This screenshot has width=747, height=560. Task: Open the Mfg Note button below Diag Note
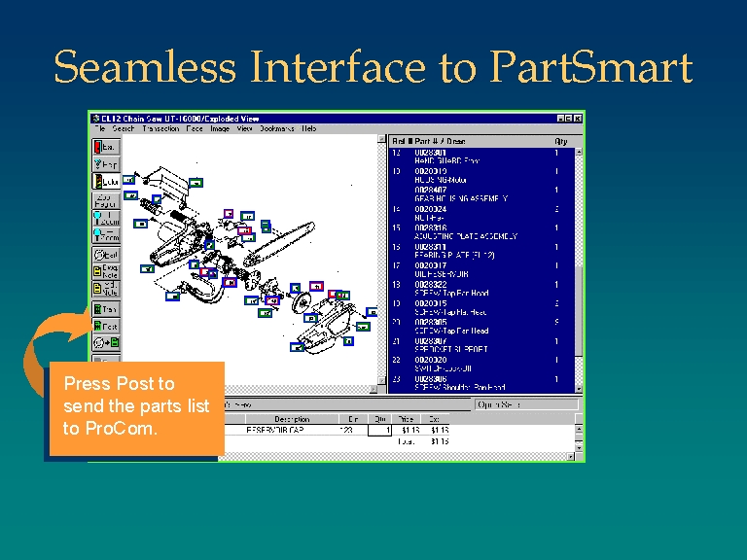pos(106,289)
